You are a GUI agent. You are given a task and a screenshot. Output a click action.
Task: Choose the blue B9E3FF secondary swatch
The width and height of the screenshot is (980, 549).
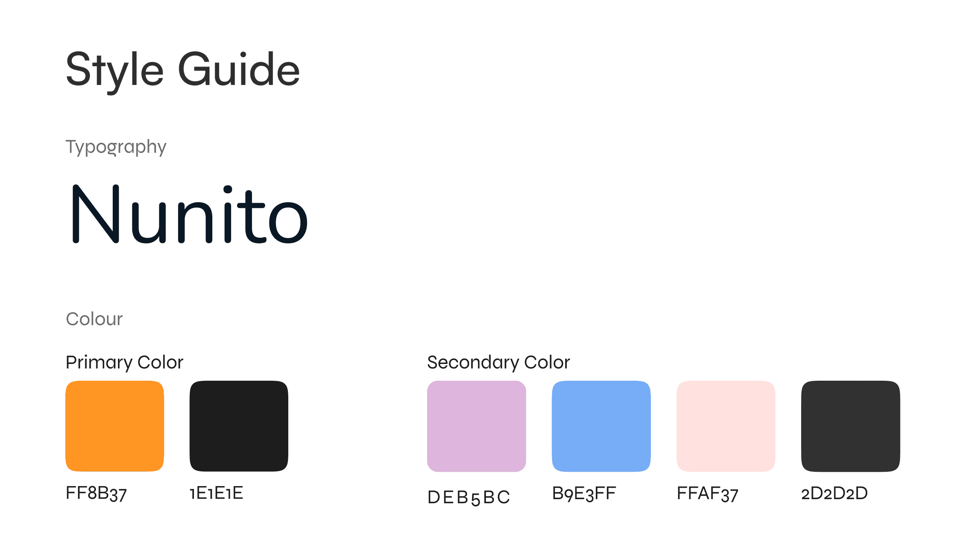pyautogui.click(x=601, y=426)
